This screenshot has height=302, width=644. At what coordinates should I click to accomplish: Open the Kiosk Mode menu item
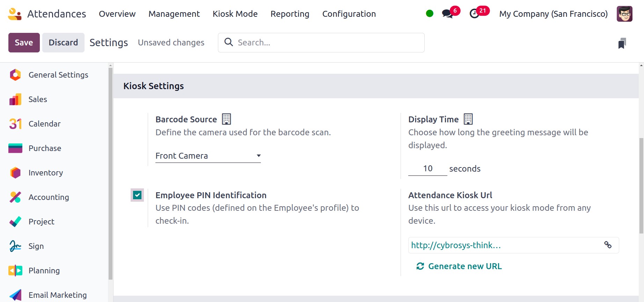click(x=235, y=14)
